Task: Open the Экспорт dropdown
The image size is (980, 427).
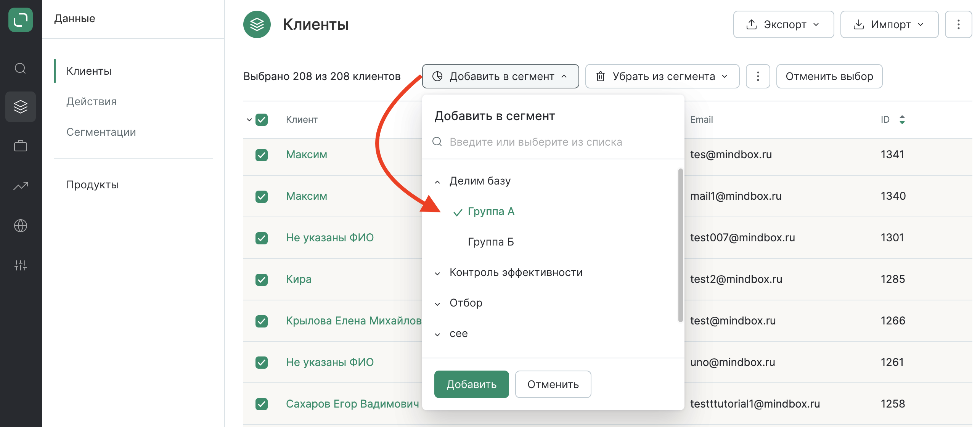Action: click(x=783, y=24)
